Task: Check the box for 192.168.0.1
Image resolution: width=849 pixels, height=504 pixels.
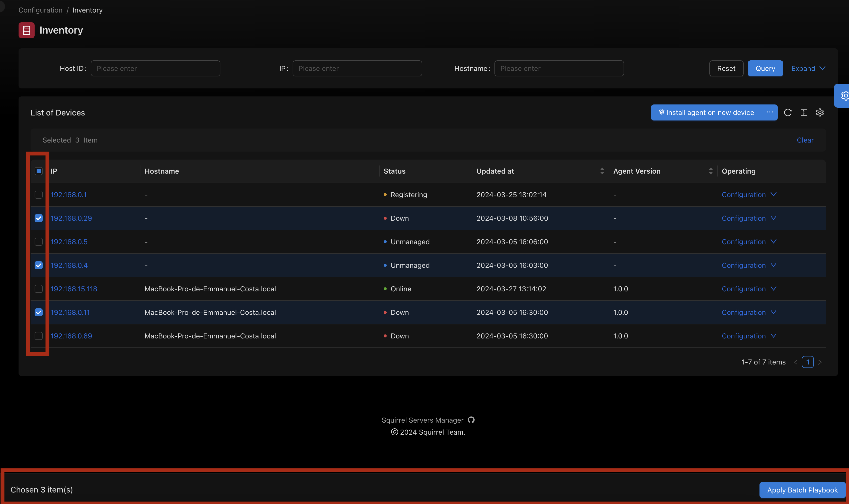Action: pos(38,195)
